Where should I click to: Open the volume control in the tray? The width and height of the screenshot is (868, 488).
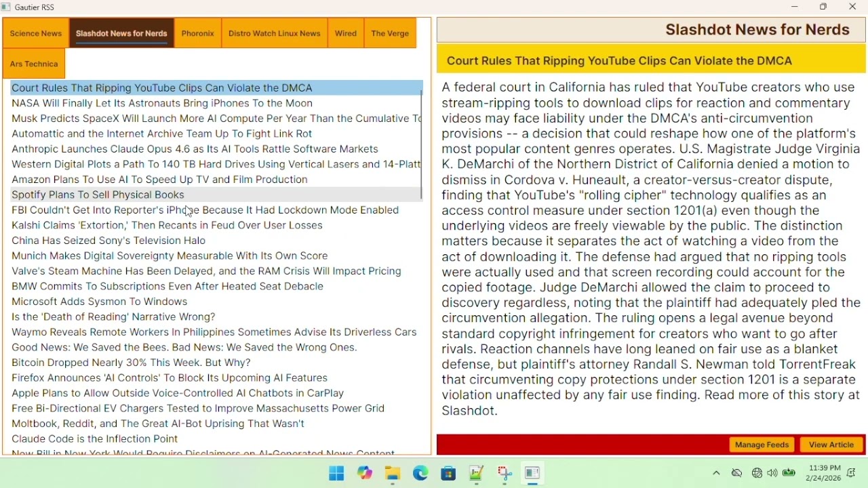click(x=773, y=474)
